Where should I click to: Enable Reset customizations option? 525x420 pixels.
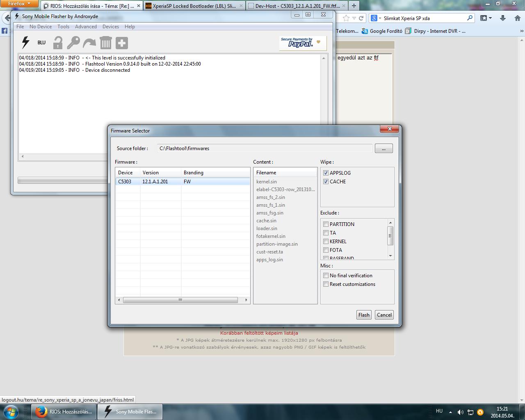(x=326, y=284)
